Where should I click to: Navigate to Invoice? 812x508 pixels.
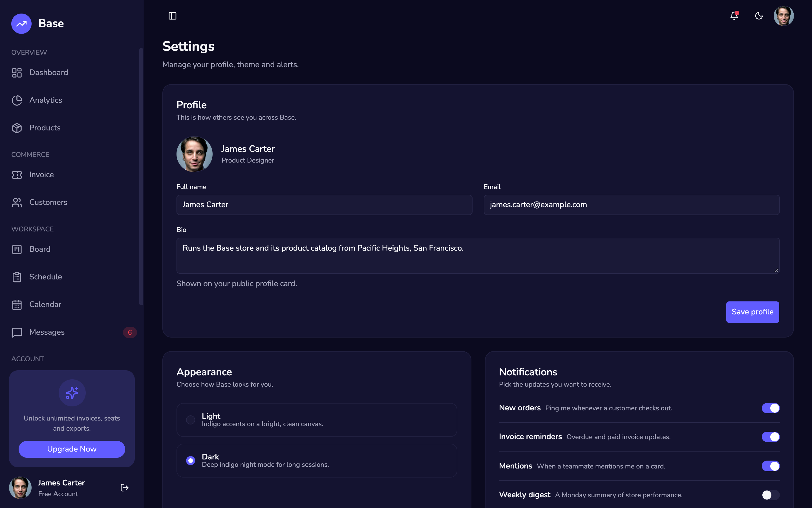[72, 175]
